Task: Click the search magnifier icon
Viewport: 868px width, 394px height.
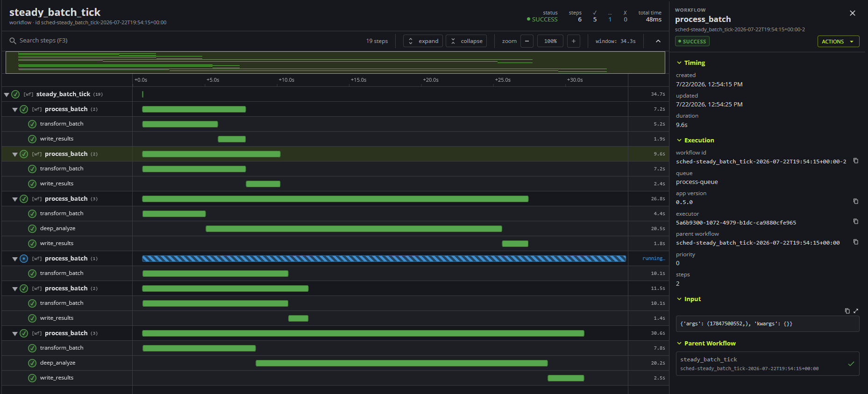Action: coord(13,41)
